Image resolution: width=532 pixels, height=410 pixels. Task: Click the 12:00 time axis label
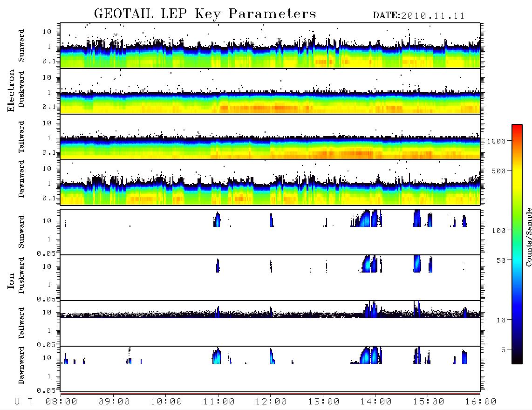272,402
